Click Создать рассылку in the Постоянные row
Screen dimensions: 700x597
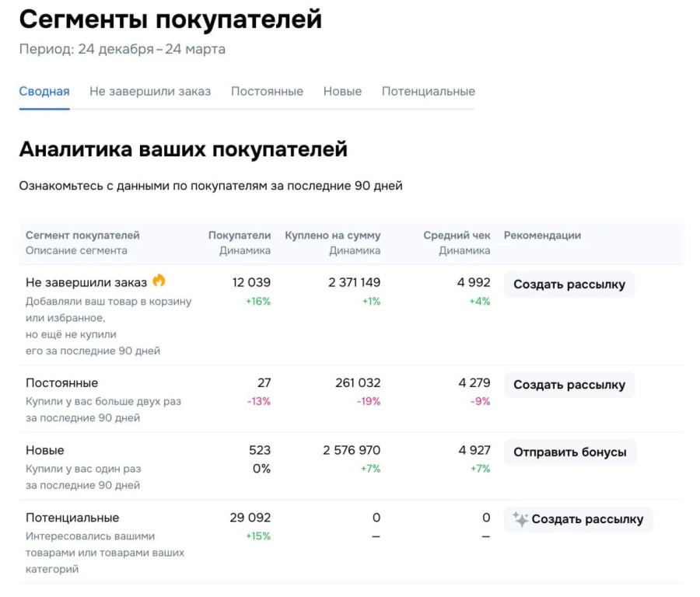coord(569,385)
